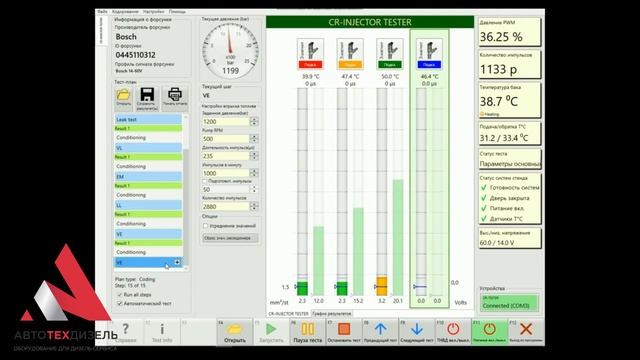
Task: Toggle Усреднение значений checkbox
Action: point(205,225)
